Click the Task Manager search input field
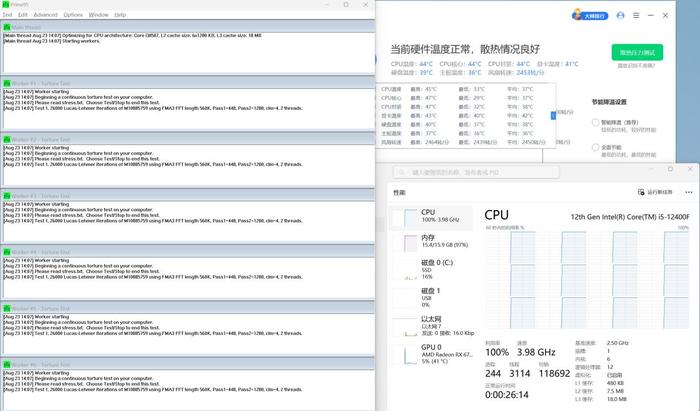 (x=476, y=172)
